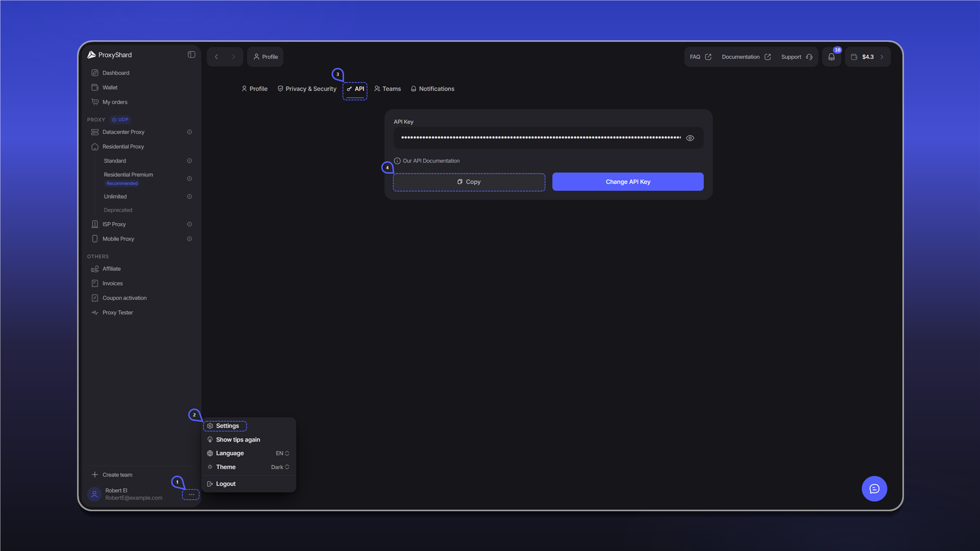
Task: Switch to the API tab
Action: (355, 89)
